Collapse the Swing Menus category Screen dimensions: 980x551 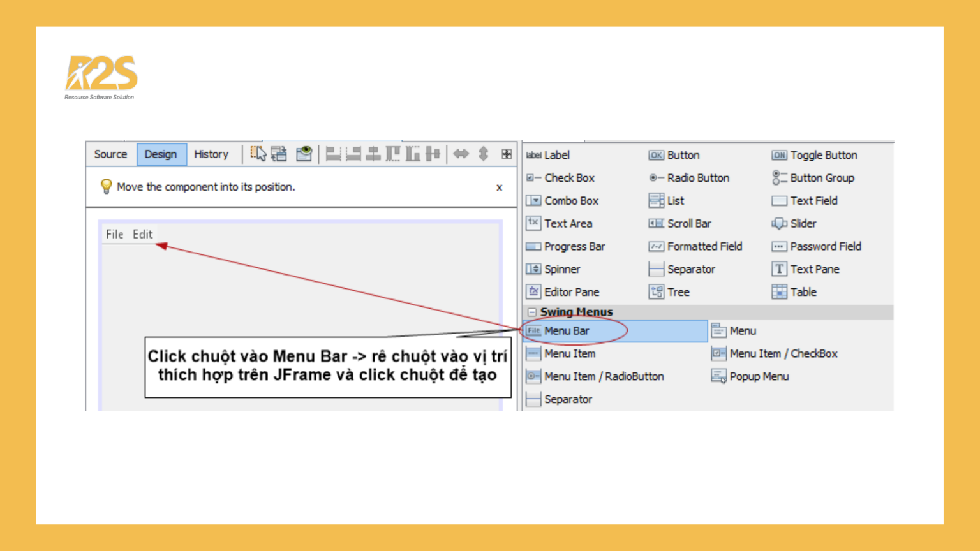[x=532, y=312]
